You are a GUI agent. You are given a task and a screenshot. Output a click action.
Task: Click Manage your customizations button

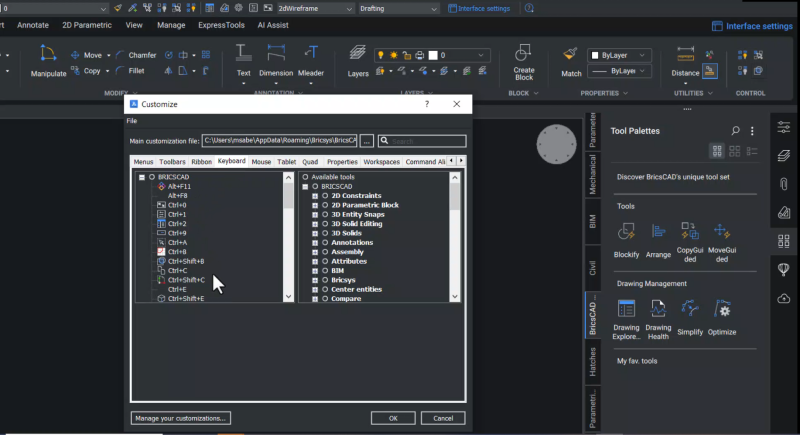tap(181, 418)
